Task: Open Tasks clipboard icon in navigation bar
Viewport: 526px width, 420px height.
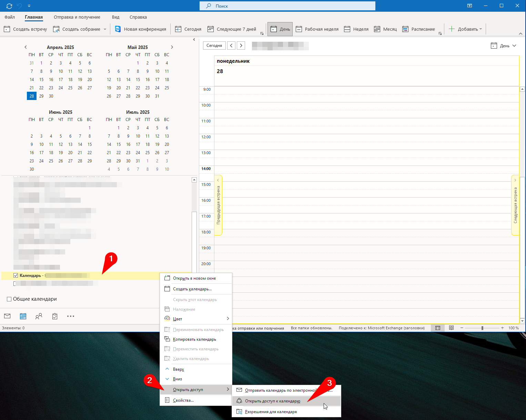Action: pos(55,316)
